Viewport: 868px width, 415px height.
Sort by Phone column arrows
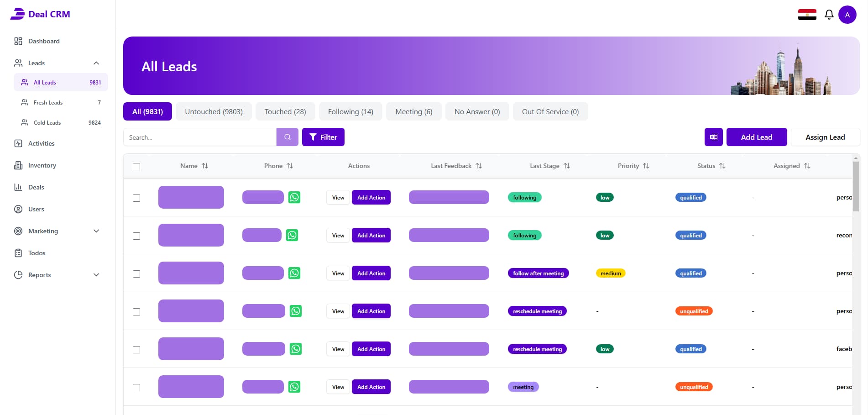pyautogui.click(x=290, y=166)
